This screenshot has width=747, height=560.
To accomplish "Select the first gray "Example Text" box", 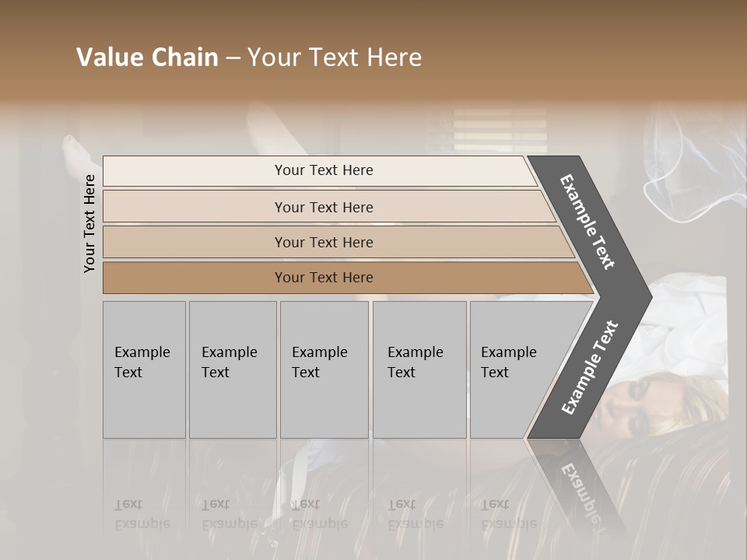I will coord(144,369).
